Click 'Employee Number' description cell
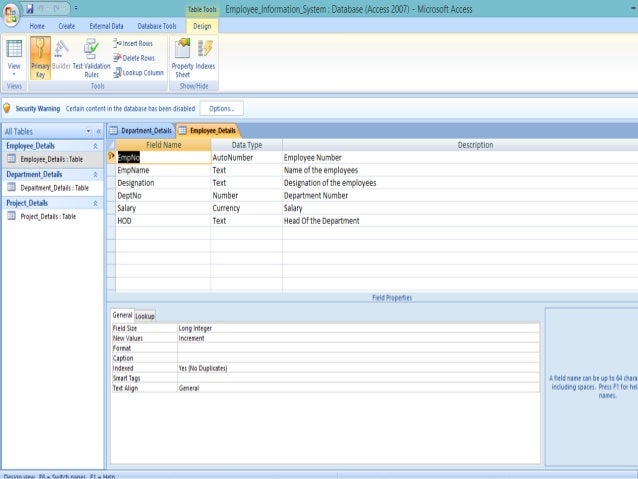The image size is (638, 479). tap(460, 157)
